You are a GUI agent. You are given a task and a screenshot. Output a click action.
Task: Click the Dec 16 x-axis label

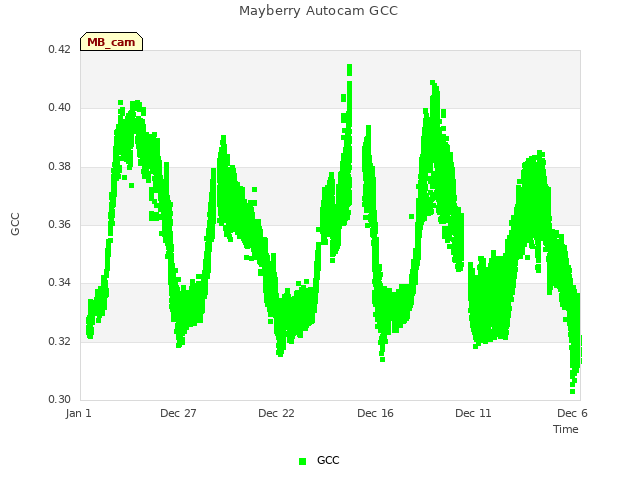[376, 413]
